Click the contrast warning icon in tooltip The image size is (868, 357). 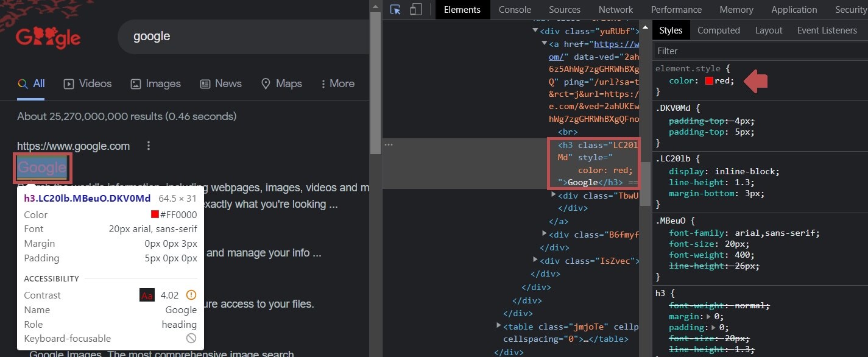click(191, 295)
